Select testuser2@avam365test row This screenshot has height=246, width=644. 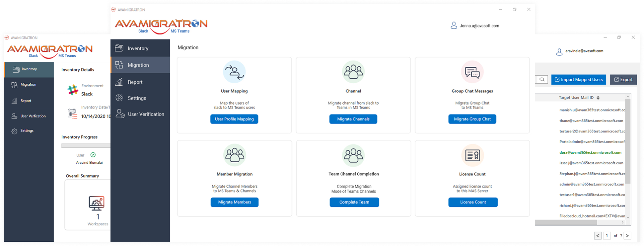[x=592, y=131]
